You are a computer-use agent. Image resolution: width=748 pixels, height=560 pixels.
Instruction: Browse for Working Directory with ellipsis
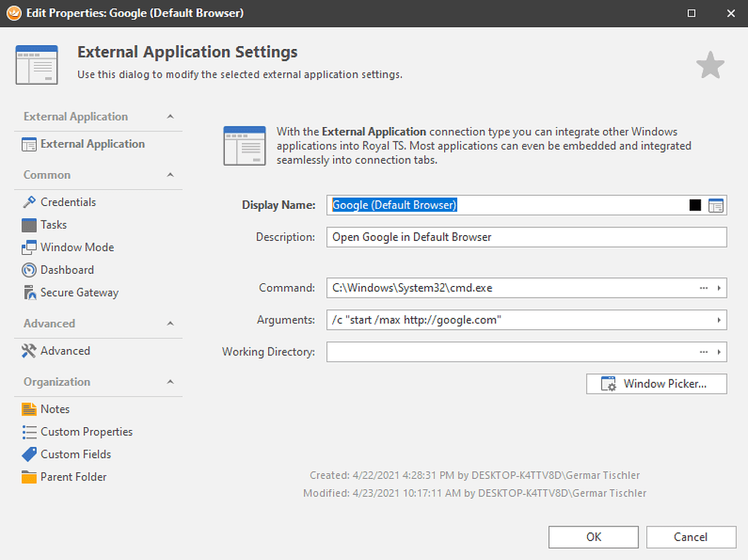pos(703,352)
